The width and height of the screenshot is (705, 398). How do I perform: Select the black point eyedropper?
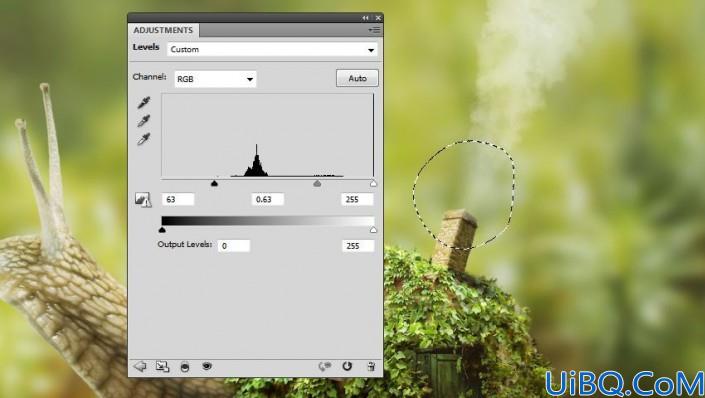pyautogui.click(x=144, y=103)
